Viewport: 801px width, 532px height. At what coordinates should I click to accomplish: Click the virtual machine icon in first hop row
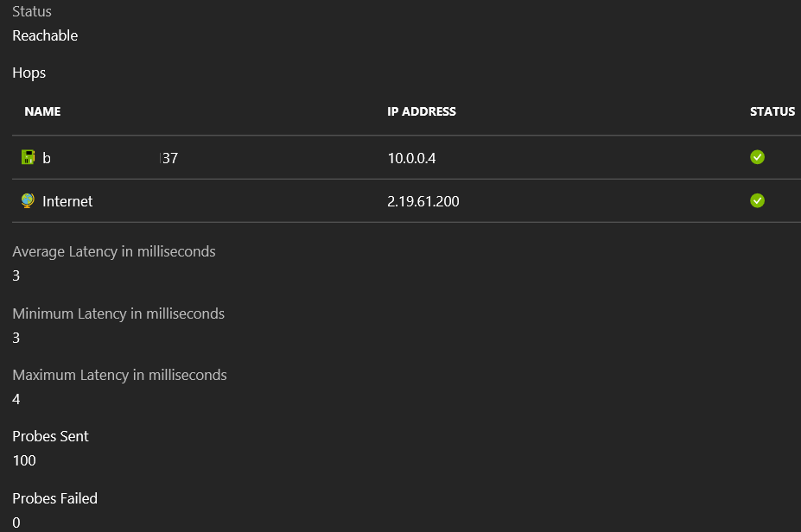pos(28,157)
